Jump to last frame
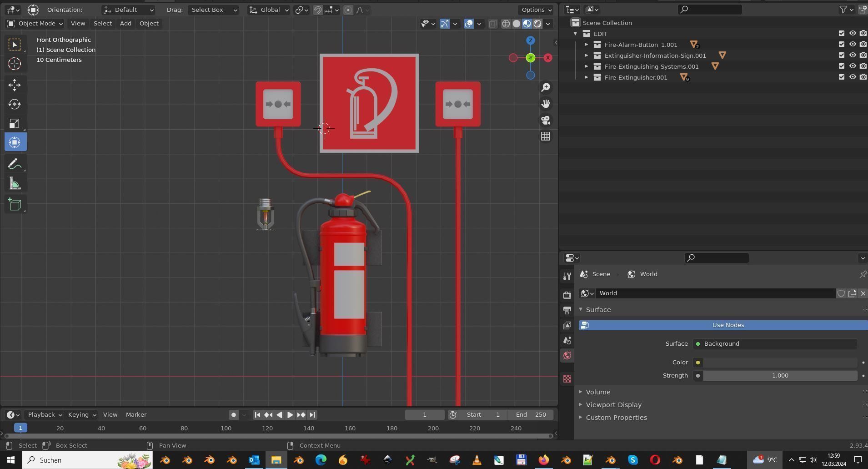868x469 pixels. (x=312, y=415)
